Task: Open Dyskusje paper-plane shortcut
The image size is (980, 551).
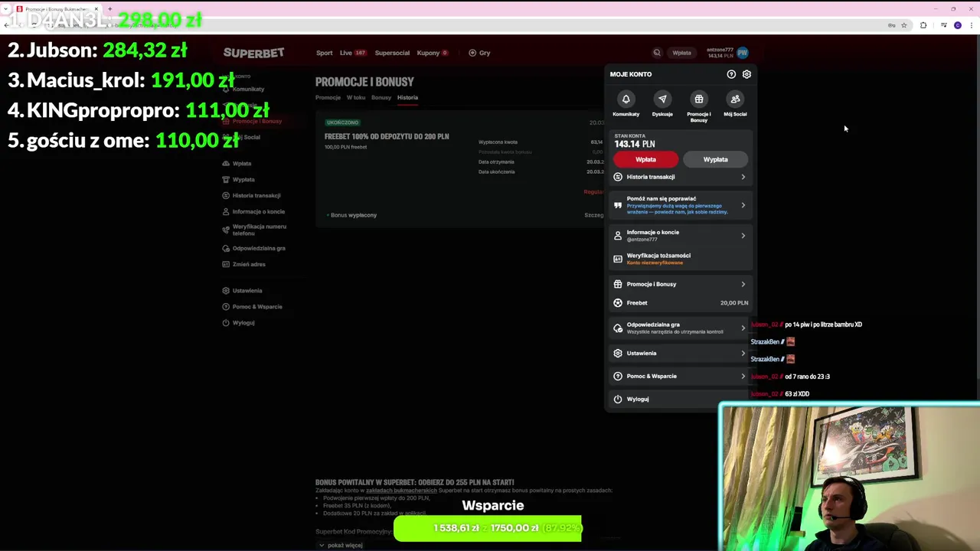Action: click(662, 99)
